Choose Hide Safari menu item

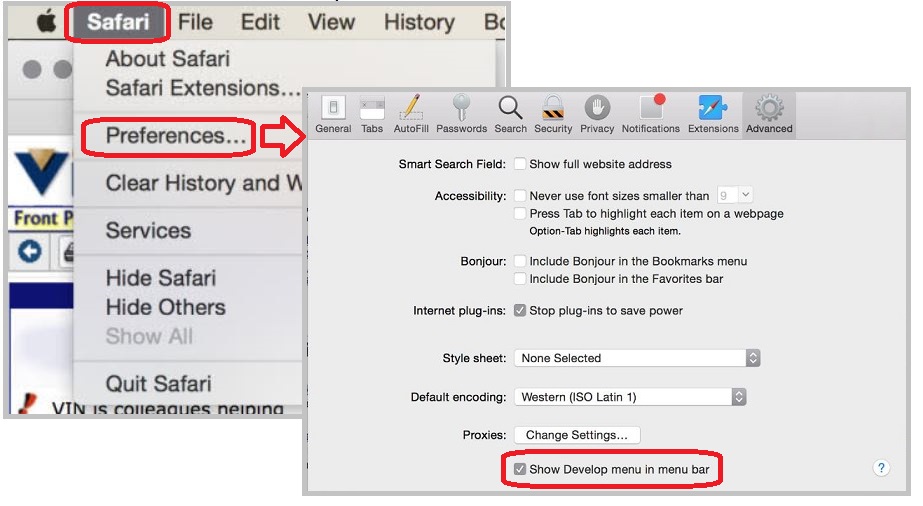[161, 278]
